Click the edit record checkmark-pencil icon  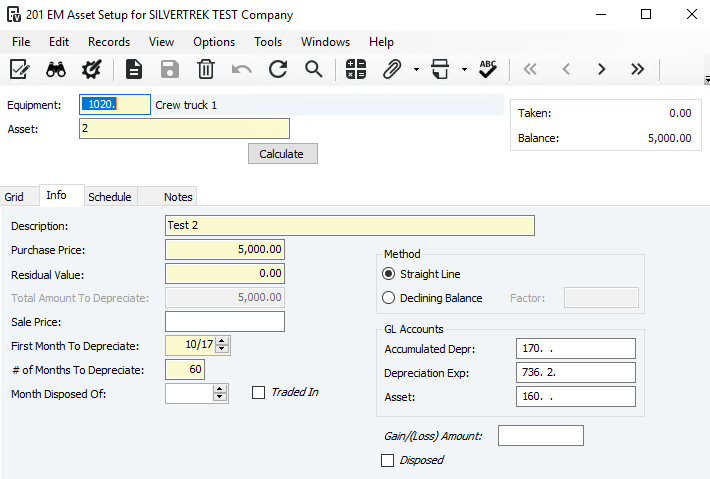coord(20,69)
